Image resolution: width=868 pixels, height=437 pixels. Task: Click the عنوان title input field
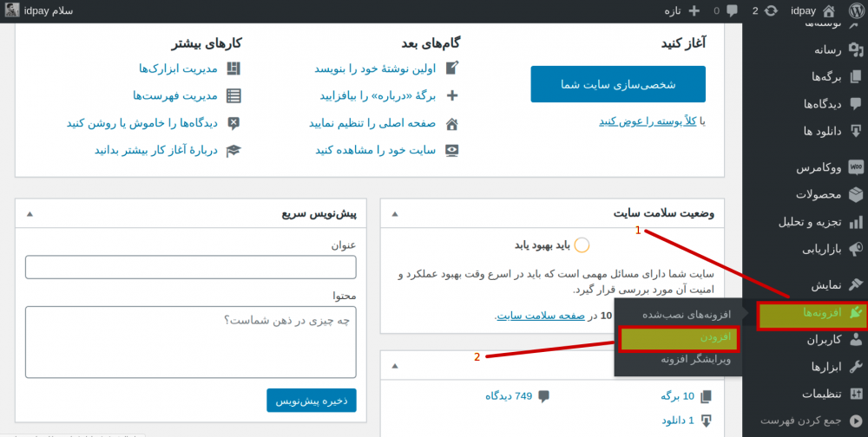191,267
